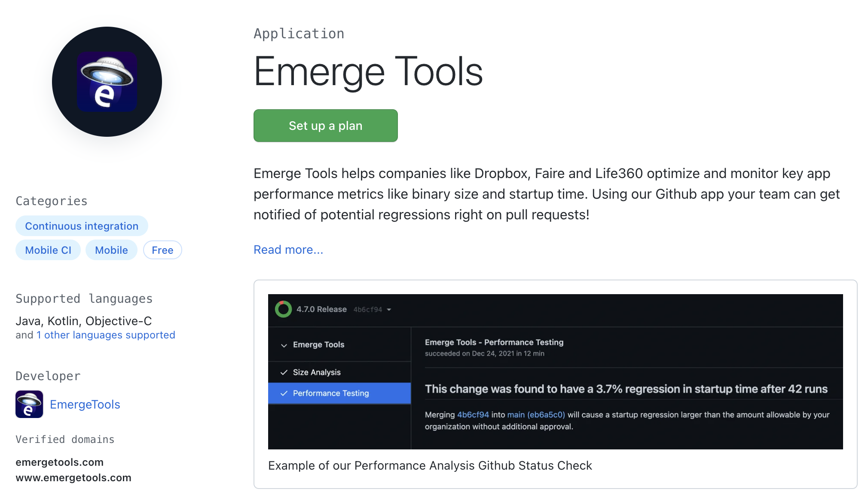Collapse the Emerge Tools chevron in sidebar

tap(284, 345)
